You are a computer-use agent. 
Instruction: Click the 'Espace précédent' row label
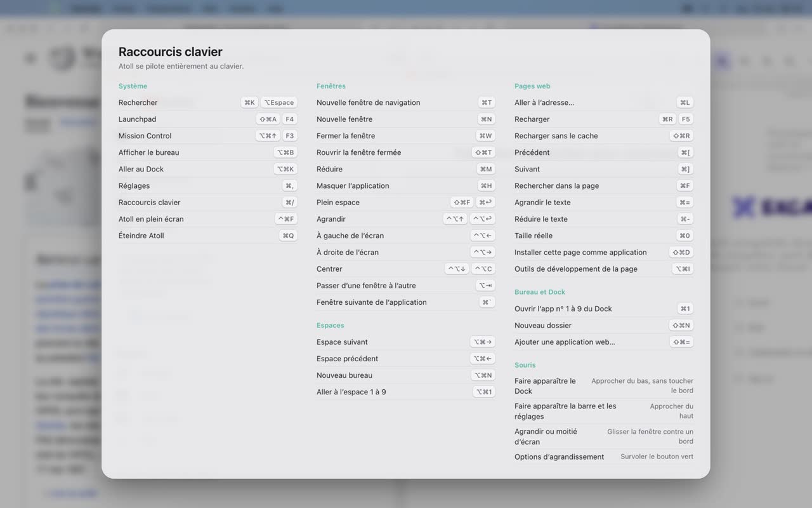(x=347, y=359)
